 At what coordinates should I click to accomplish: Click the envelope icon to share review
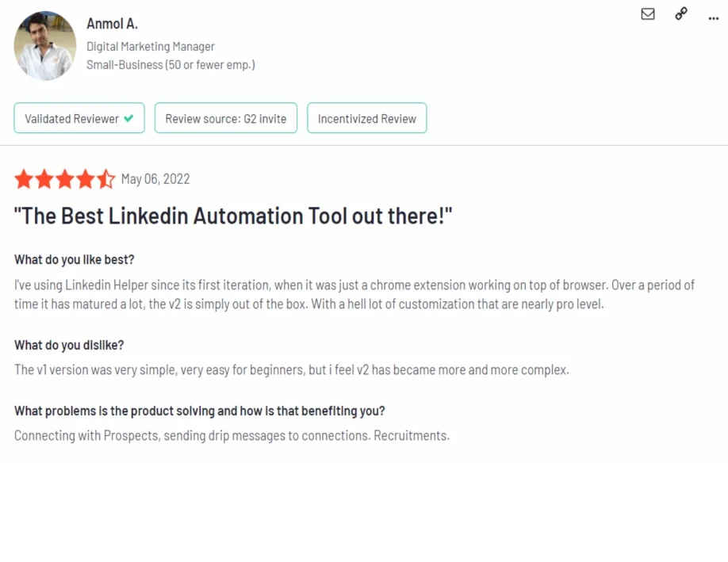coord(647,13)
